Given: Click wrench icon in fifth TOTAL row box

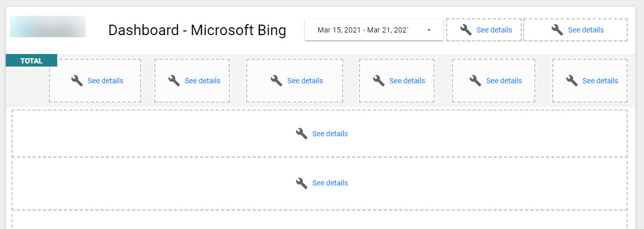Looking at the screenshot, I should click(x=476, y=81).
